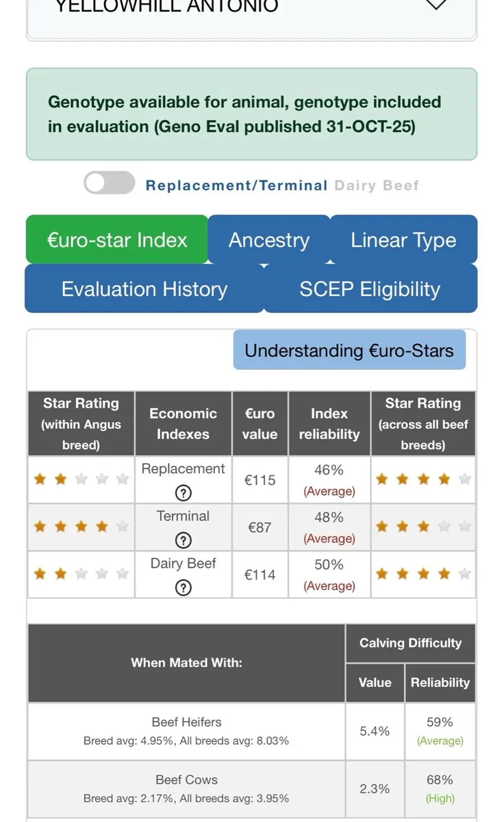This screenshot has height=822, width=504.
Task: Click the Understanding €uro-Stars button
Action: pyautogui.click(x=349, y=351)
